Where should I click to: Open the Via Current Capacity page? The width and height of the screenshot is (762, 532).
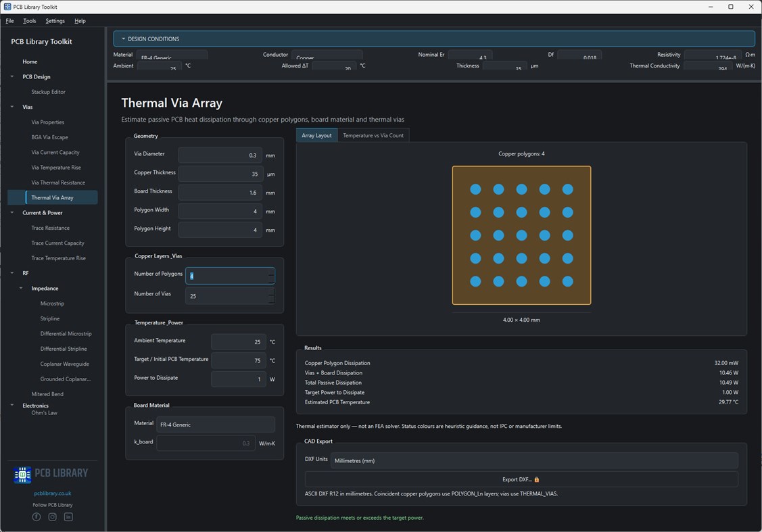(55, 152)
